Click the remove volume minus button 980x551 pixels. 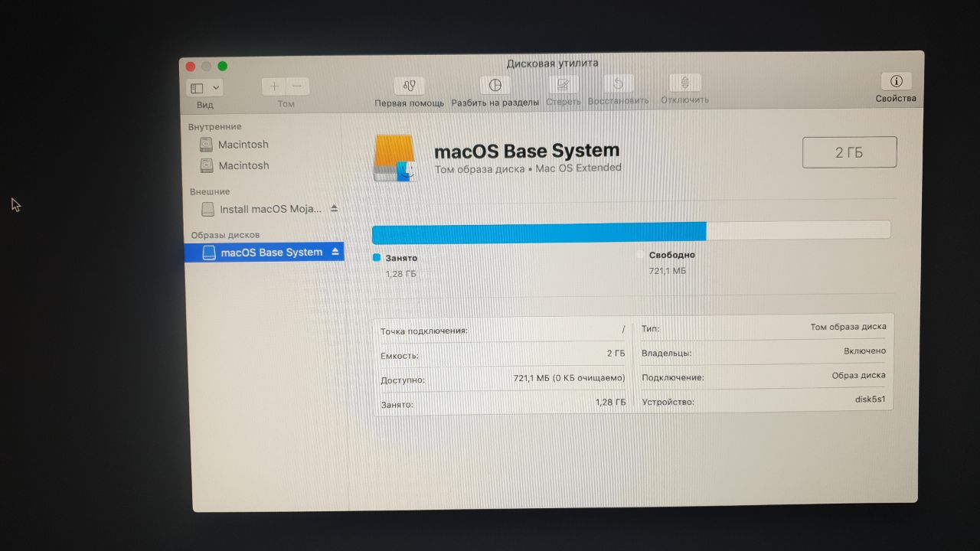click(297, 86)
